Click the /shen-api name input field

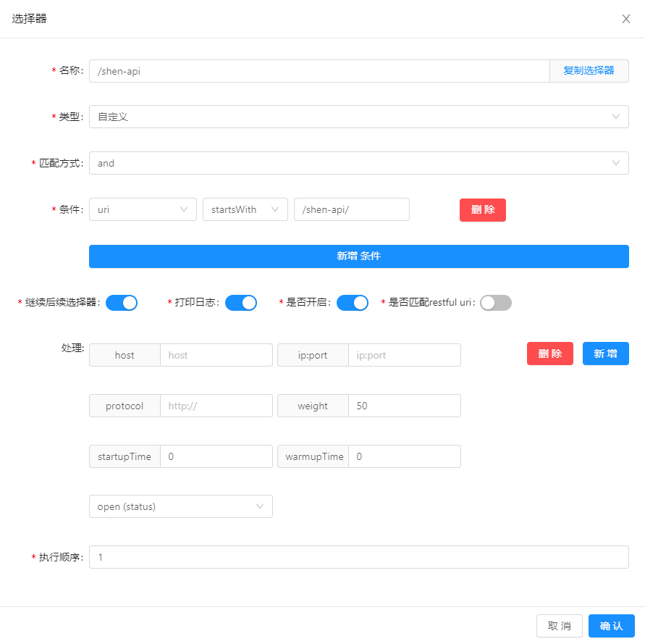pyautogui.click(x=319, y=70)
